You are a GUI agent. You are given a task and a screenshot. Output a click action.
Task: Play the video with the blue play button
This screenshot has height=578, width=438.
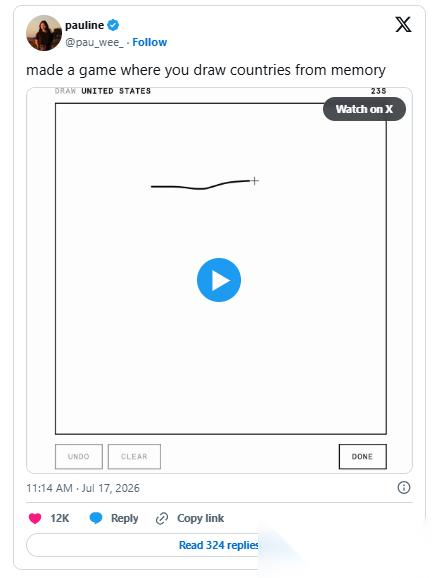[219, 280]
